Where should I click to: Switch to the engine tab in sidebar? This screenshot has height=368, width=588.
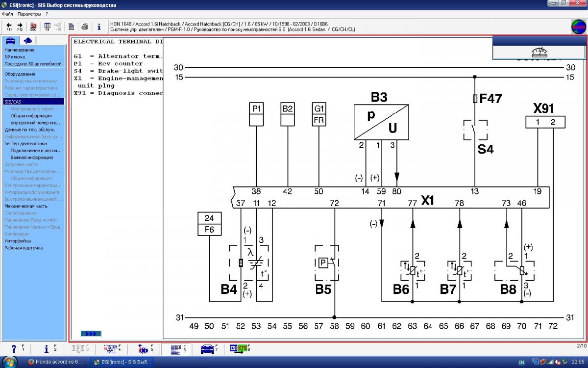(x=27, y=40)
